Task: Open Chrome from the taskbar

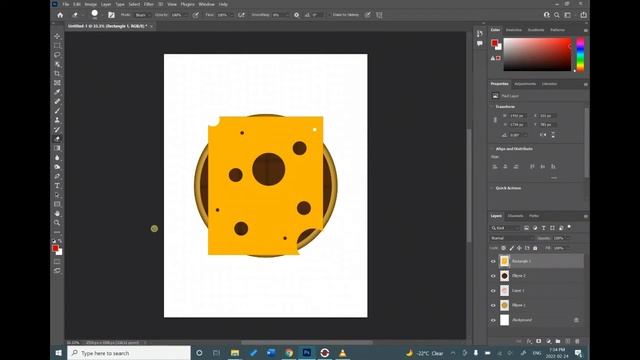Action: (x=289, y=353)
